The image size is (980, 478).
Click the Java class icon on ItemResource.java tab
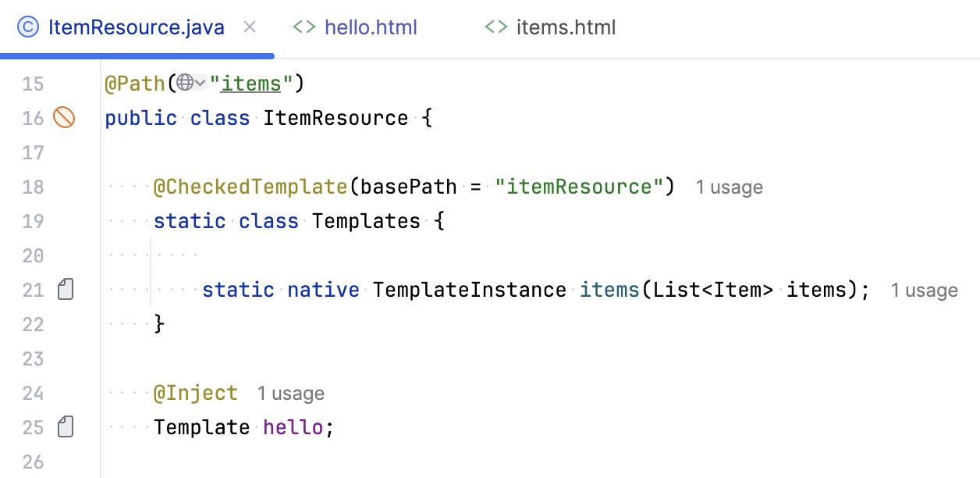(28, 28)
